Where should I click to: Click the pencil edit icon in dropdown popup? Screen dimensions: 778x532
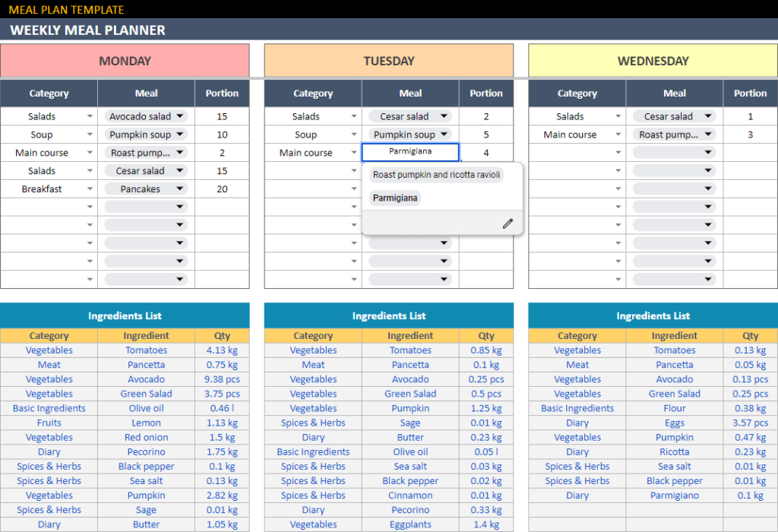[508, 223]
